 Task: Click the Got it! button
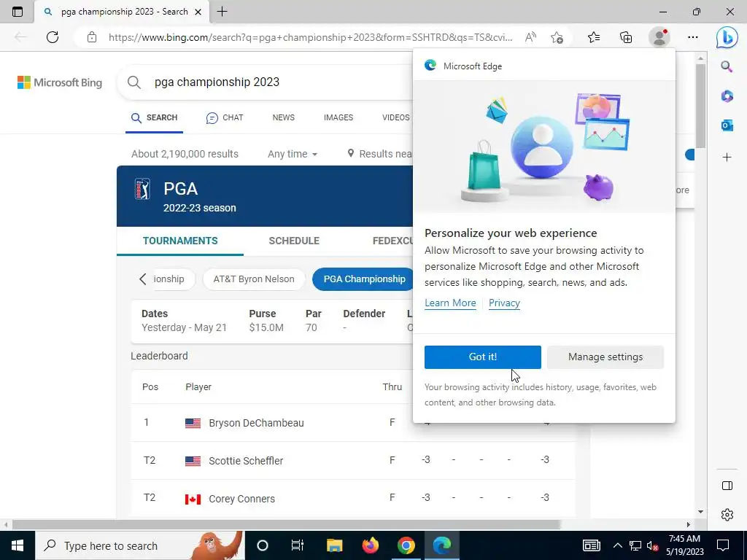click(x=483, y=357)
